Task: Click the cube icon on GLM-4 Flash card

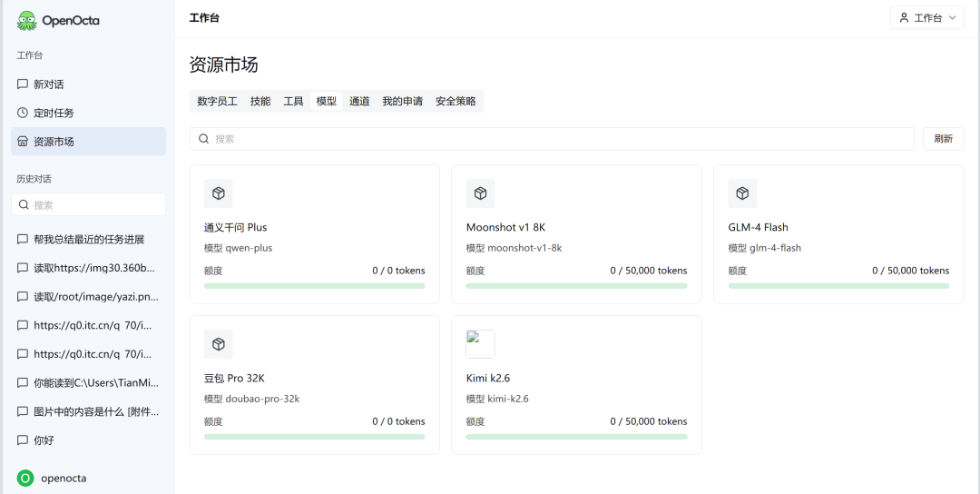Action: tap(742, 193)
